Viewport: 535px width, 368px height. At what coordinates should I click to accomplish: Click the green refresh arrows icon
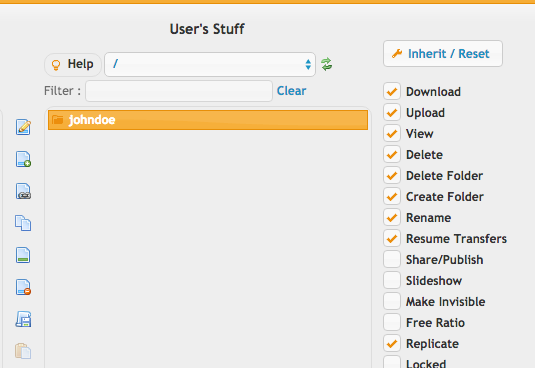(x=327, y=64)
